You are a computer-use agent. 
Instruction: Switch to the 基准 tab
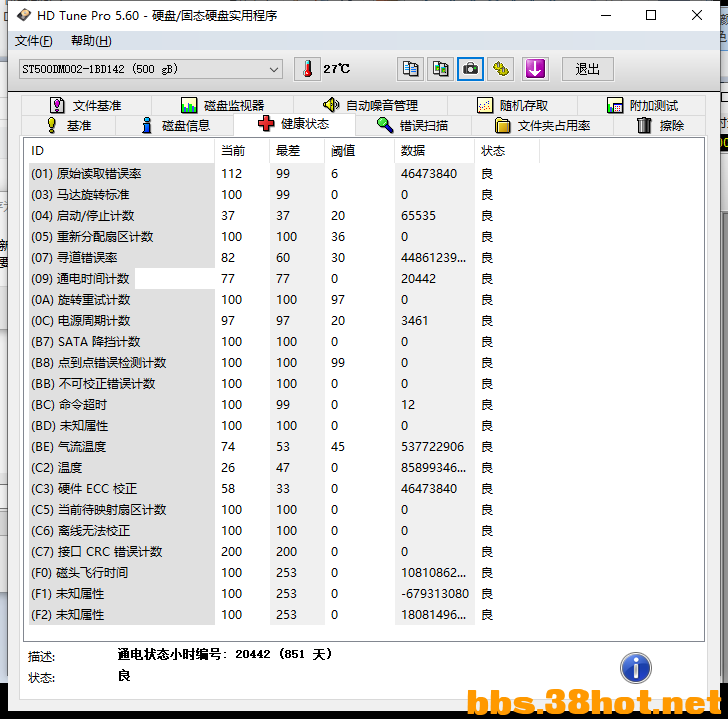tap(69, 125)
